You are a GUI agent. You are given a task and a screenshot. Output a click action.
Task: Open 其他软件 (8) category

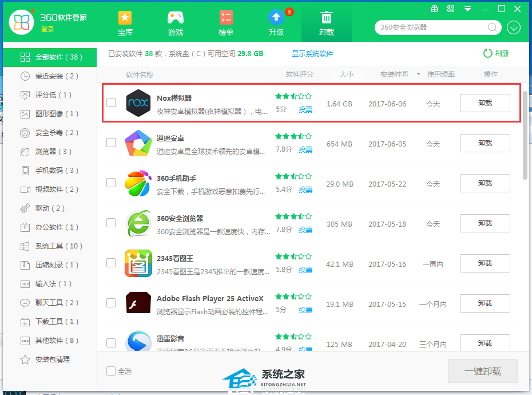[x=50, y=340]
